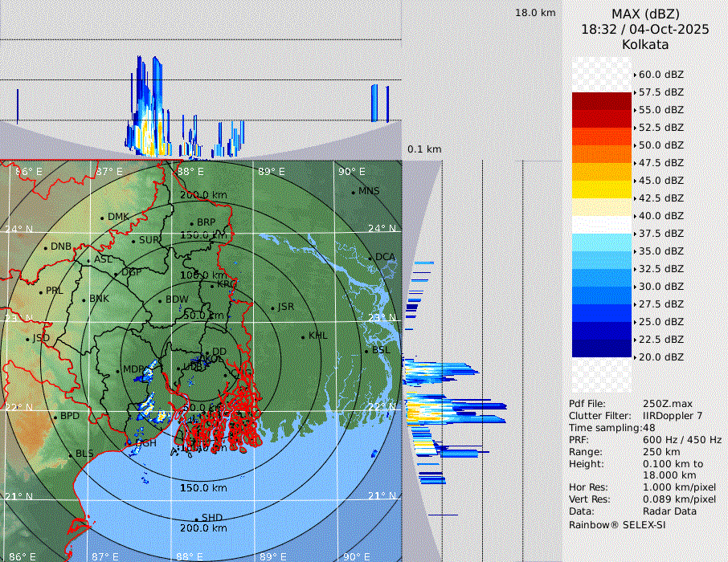Select the JSR station marker
The height and width of the screenshot is (562, 728).
coord(273,307)
